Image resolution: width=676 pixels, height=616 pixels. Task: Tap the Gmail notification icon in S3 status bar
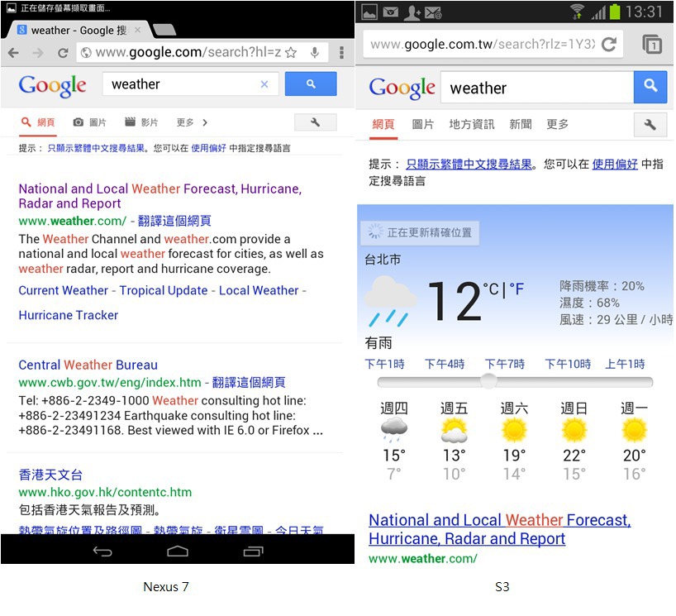[x=391, y=12]
